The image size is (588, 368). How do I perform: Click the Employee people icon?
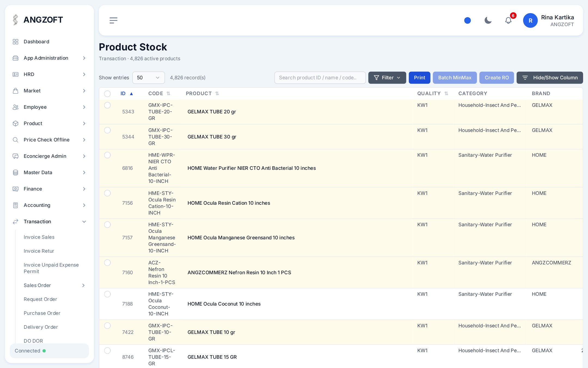coord(16,107)
